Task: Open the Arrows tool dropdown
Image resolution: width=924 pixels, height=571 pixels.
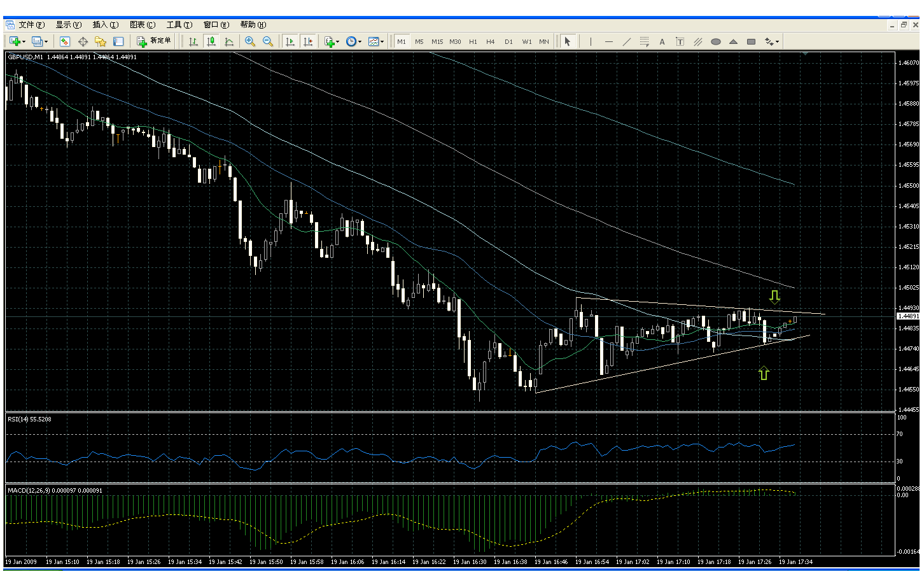Action: (772, 41)
